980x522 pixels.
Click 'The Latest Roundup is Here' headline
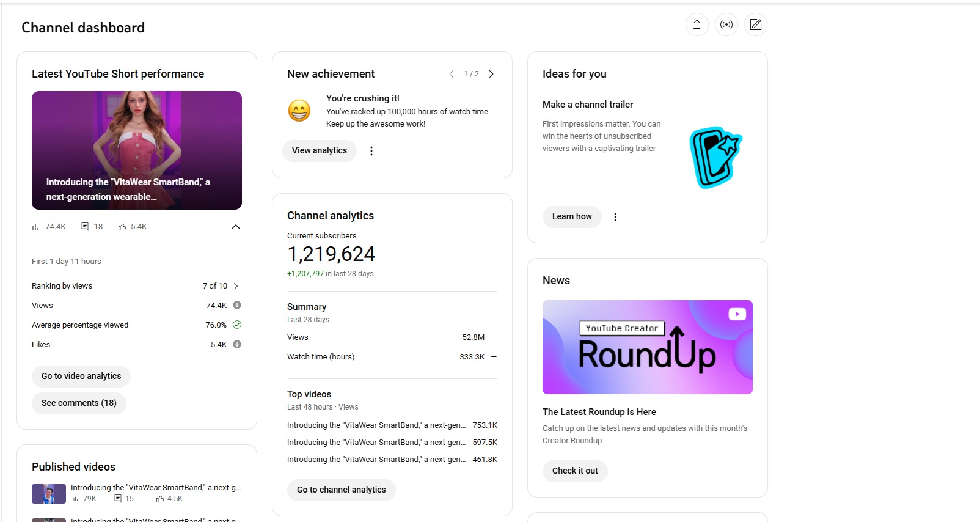pyautogui.click(x=599, y=412)
